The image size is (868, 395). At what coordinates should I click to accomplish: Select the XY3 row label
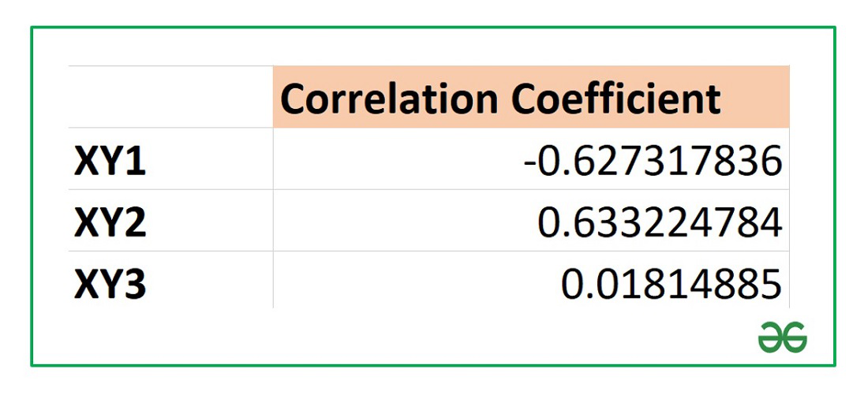pos(110,284)
